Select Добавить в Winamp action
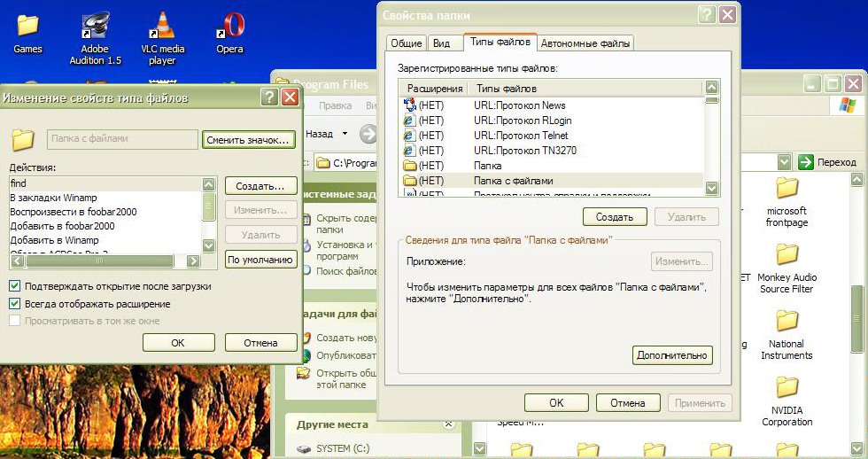The width and height of the screenshot is (868, 459). (55, 240)
